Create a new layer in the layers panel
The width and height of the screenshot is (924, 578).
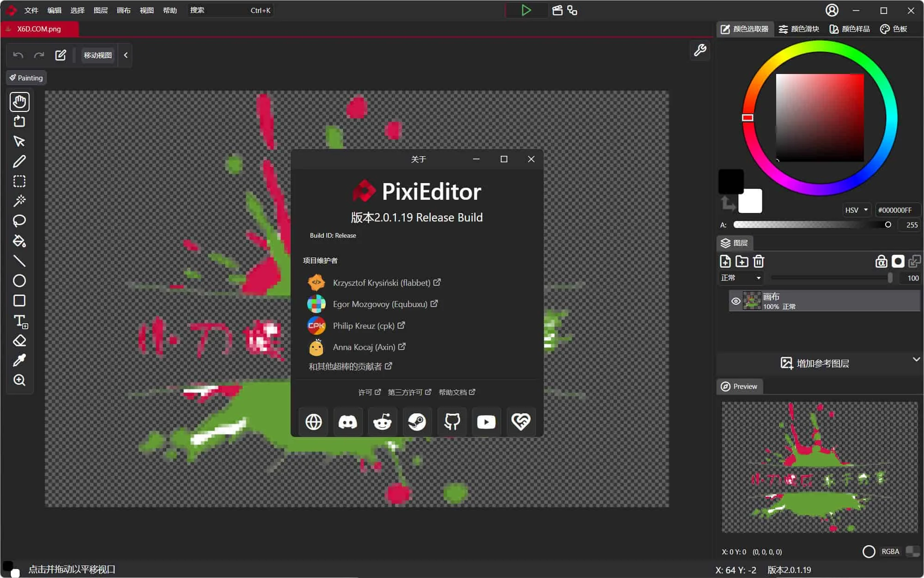pyautogui.click(x=725, y=261)
